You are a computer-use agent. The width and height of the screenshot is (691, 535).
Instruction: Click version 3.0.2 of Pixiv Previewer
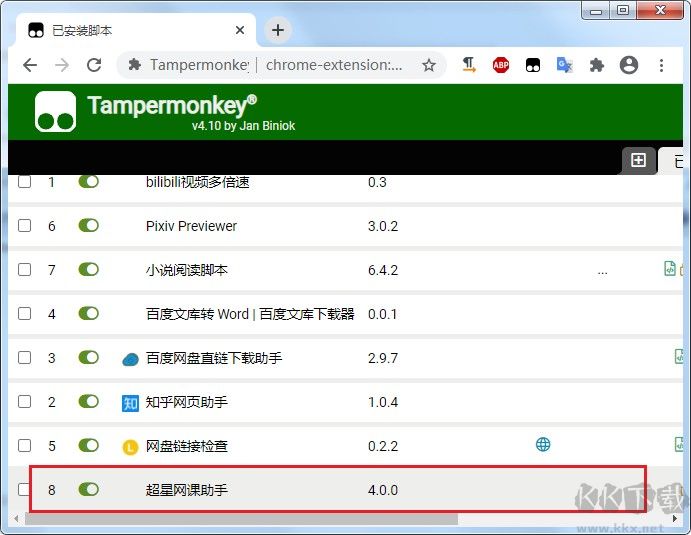383,226
